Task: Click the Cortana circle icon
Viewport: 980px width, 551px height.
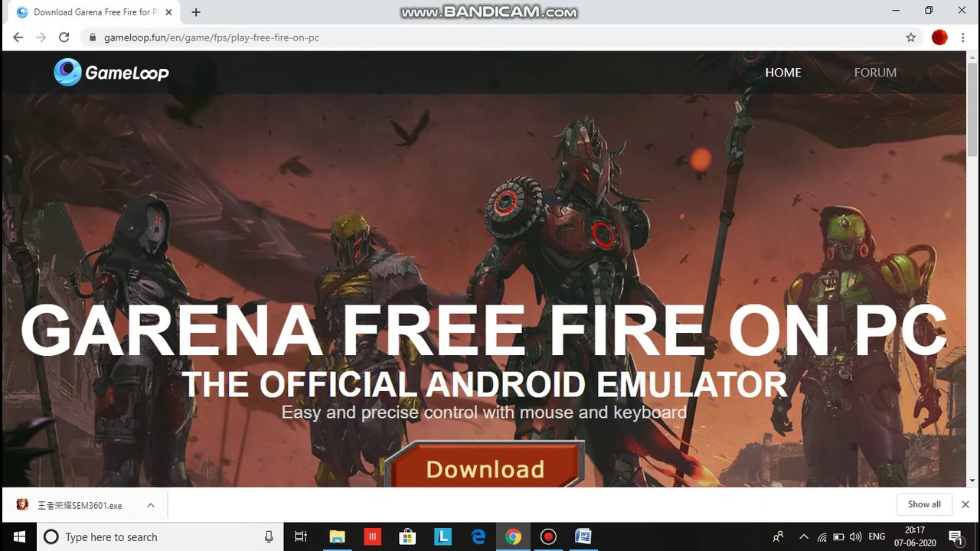Action: pos(51,537)
